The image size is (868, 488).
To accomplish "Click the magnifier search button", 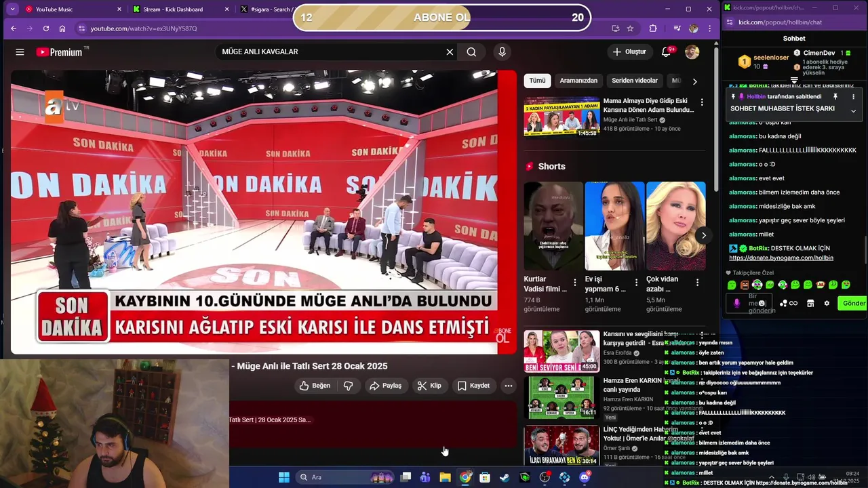I will click(471, 52).
